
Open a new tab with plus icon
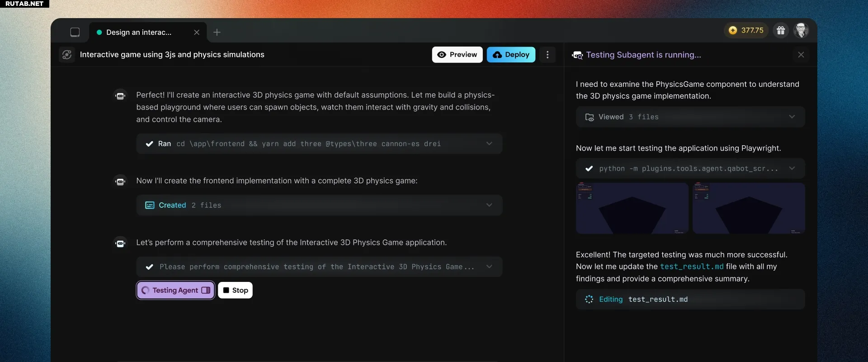217,32
